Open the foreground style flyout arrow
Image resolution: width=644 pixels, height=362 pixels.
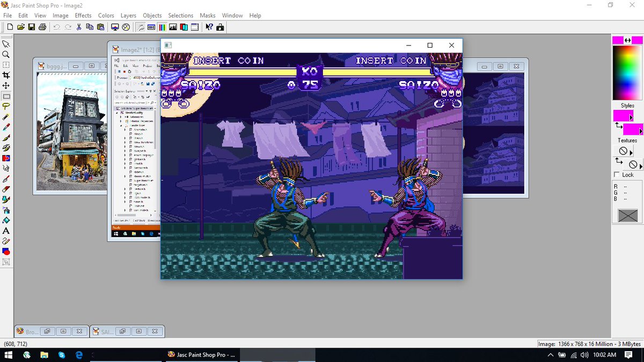pyautogui.click(x=631, y=117)
